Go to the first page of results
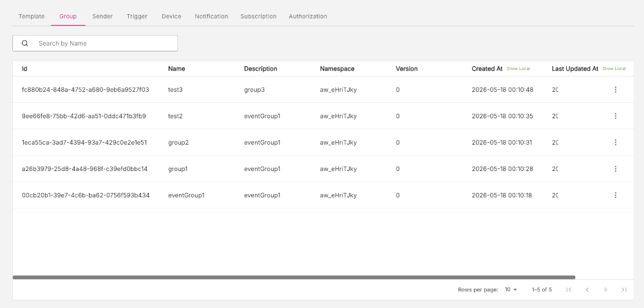The image size is (644, 308). (x=569, y=289)
